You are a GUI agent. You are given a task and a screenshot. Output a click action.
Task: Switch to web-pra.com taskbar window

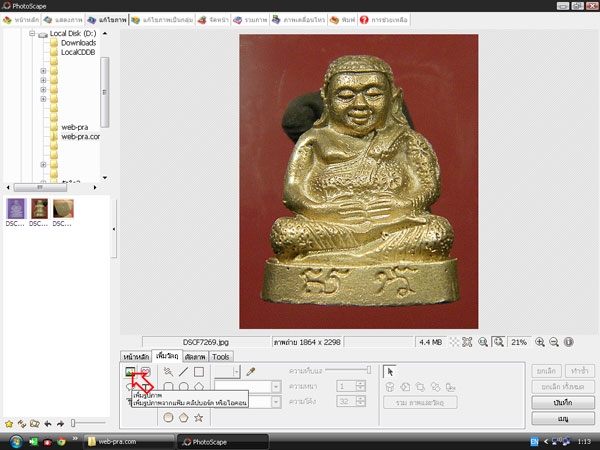coord(129,442)
